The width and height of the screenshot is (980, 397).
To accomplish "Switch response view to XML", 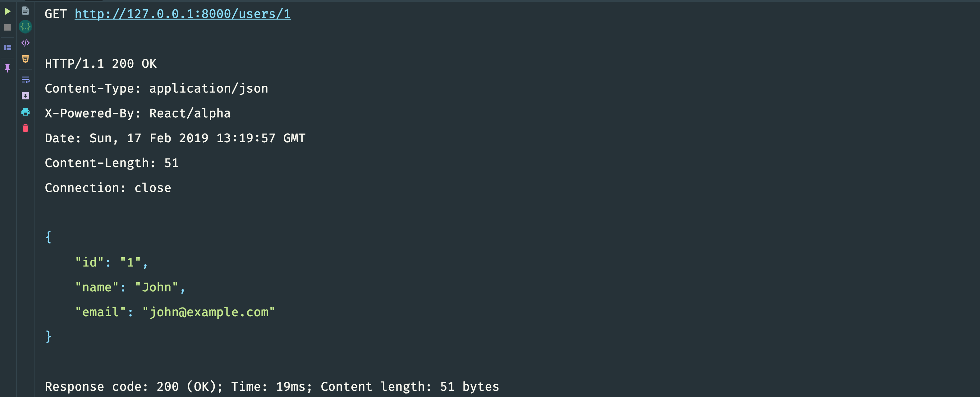I will (x=25, y=43).
